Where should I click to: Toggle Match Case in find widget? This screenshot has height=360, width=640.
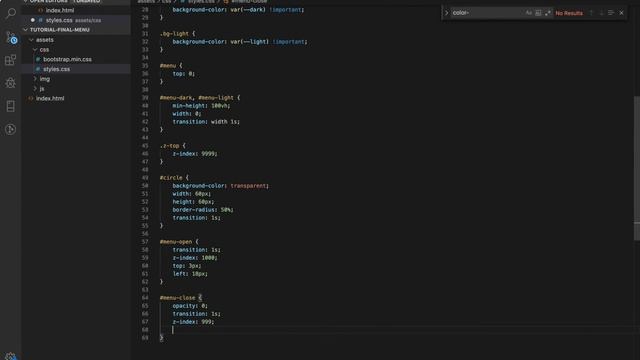[x=529, y=13]
